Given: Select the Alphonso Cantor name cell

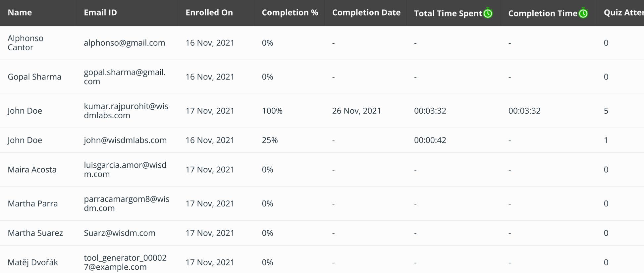Looking at the screenshot, I should point(26,43).
